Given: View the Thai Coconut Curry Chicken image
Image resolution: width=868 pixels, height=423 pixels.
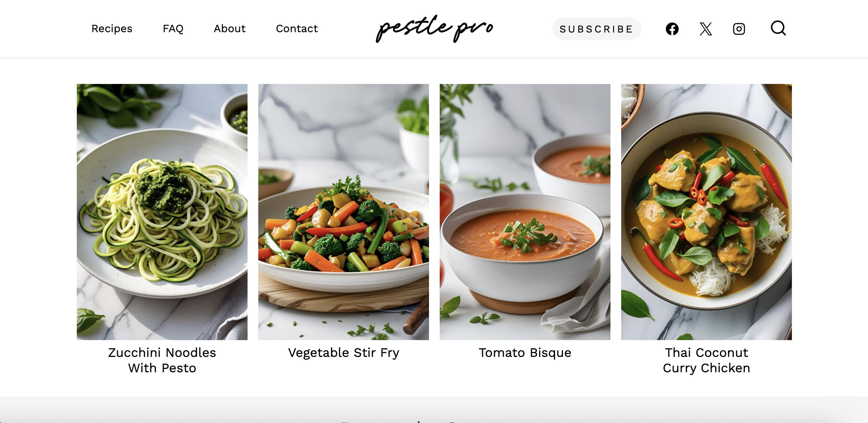Looking at the screenshot, I should 707,212.
